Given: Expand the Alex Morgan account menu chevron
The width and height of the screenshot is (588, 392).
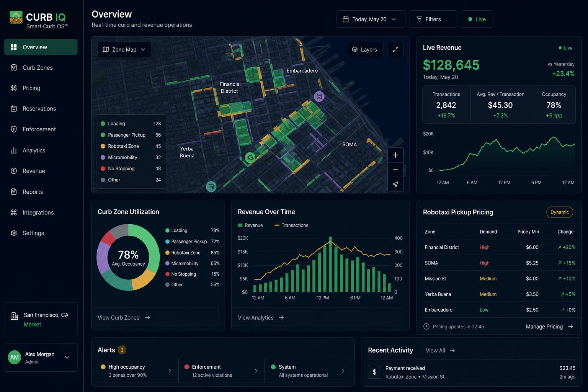Looking at the screenshot, I should pos(67,358).
